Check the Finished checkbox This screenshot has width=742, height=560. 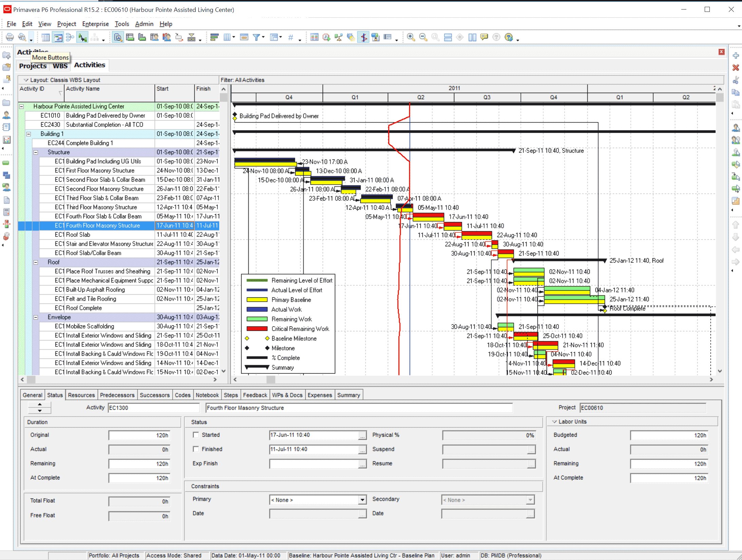196,449
